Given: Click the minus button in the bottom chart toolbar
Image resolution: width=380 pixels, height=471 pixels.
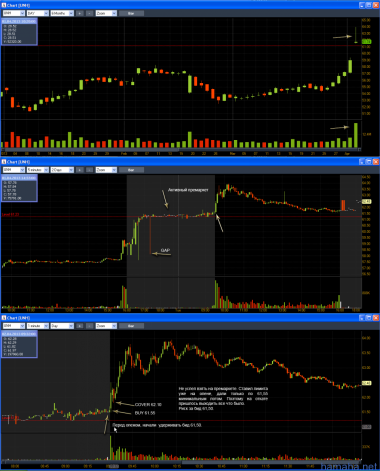Looking at the screenshot, I should pos(90,326).
